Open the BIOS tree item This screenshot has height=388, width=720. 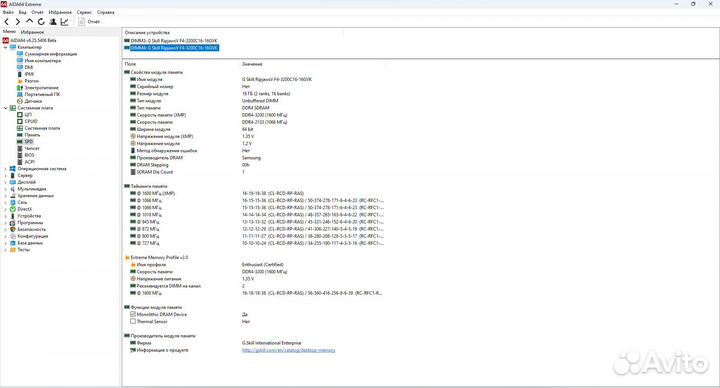pos(29,155)
